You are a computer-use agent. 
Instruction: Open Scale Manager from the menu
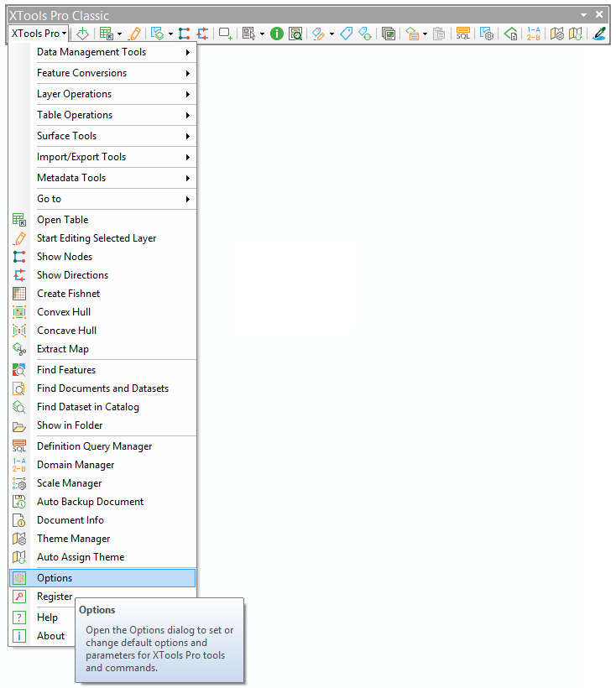102,483
